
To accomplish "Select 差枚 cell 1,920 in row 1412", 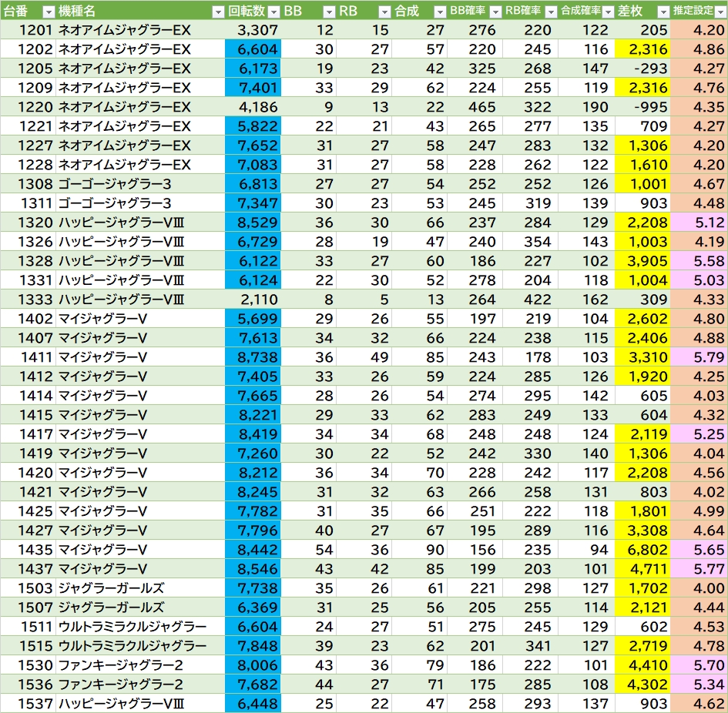I will tap(642, 377).
